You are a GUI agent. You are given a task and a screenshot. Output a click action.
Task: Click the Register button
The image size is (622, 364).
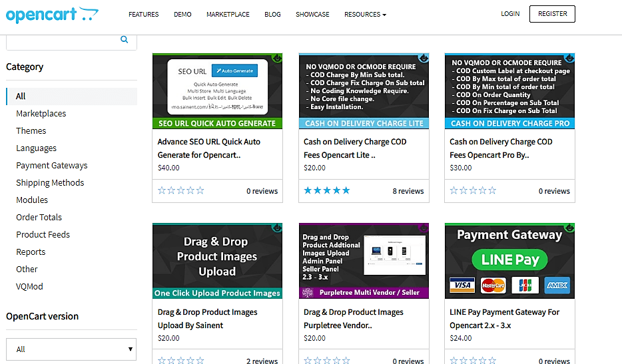[x=552, y=14]
